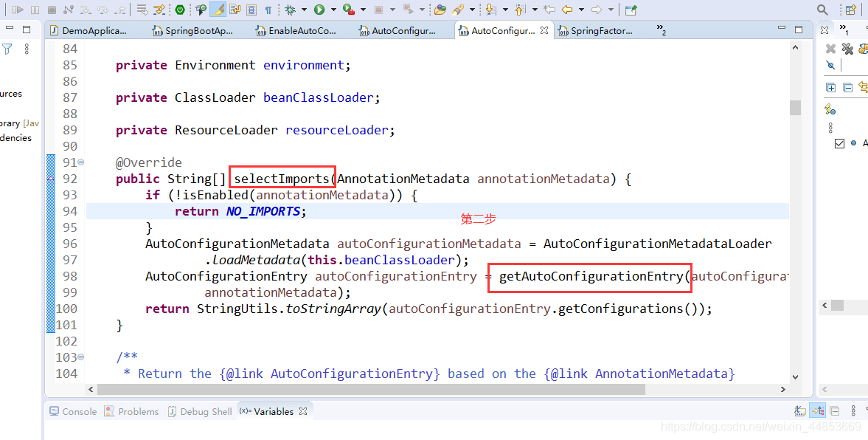Switch to the DemoApplica... editor tab
Image resolution: width=868 pixels, height=440 pixels.
point(88,30)
